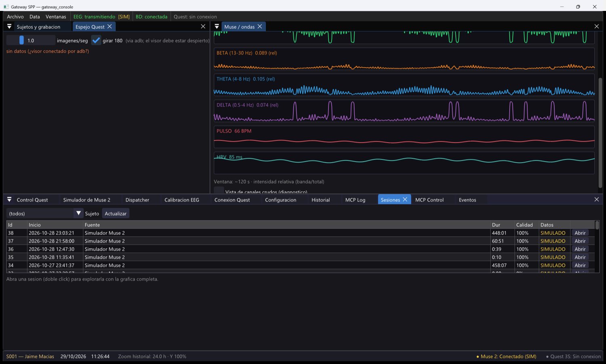Click the sessions table scrollbar

tap(597, 225)
